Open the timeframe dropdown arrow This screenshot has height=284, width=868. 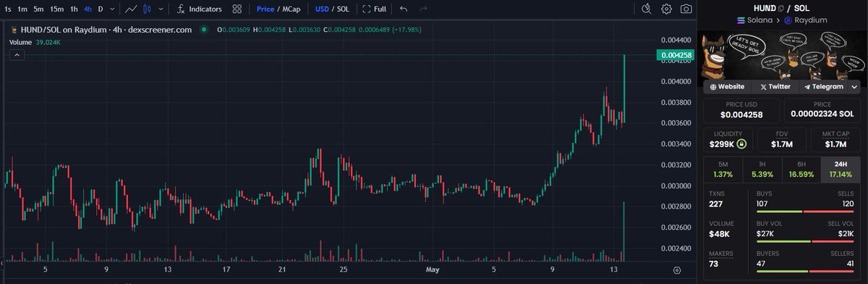coord(112,9)
